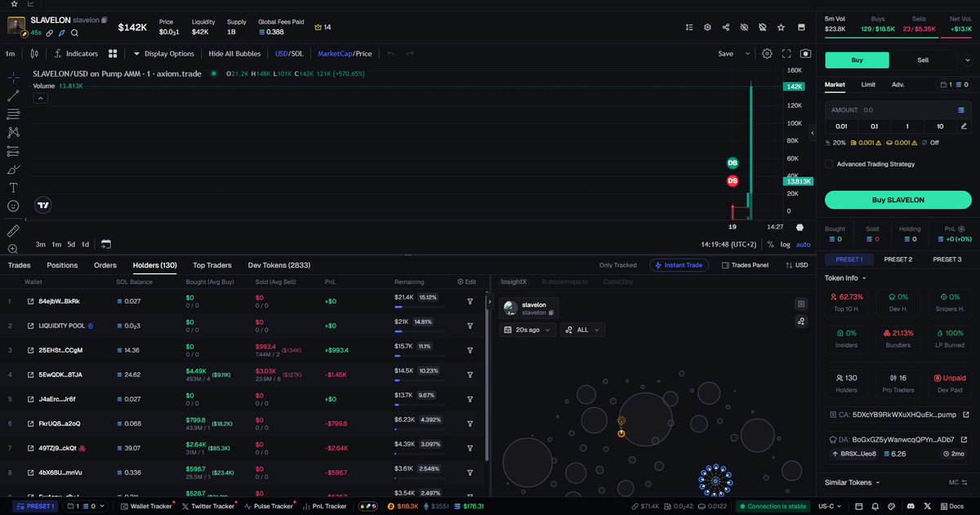Click the share icon in token header
This screenshot has width=980, height=515.
pyautogui.click(x=726, y=27)
